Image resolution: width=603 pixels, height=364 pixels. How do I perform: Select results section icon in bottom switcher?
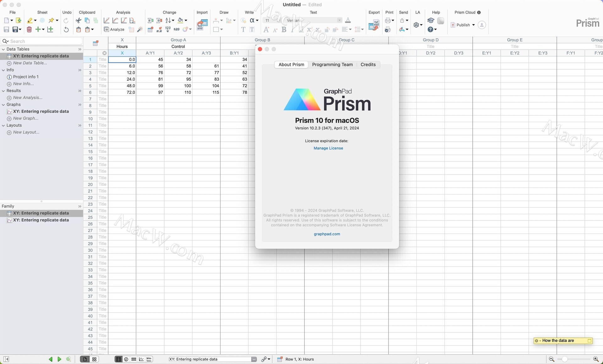coord(134,359)
